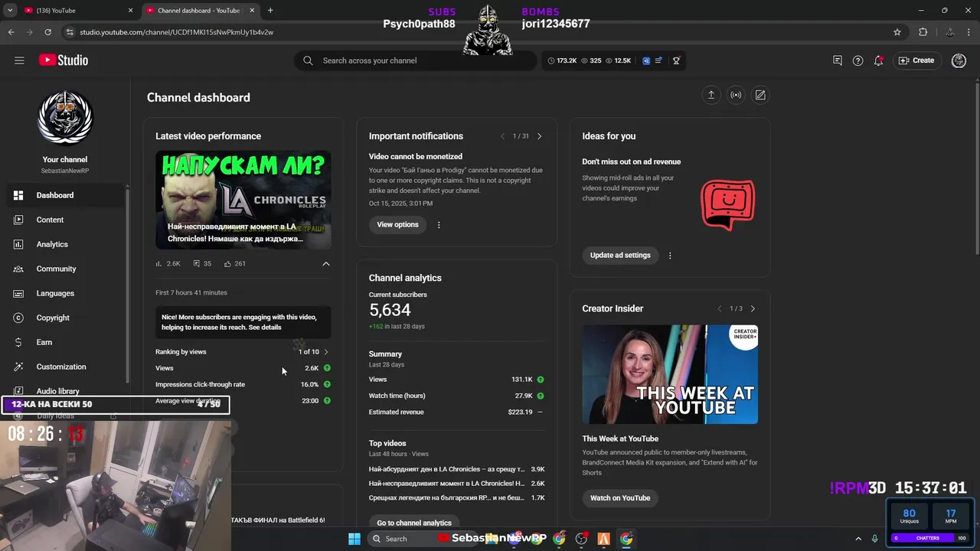This screenshot has height=551, width=980.
Task: Click the video likes count 261
Action: [x=234, y=263]
